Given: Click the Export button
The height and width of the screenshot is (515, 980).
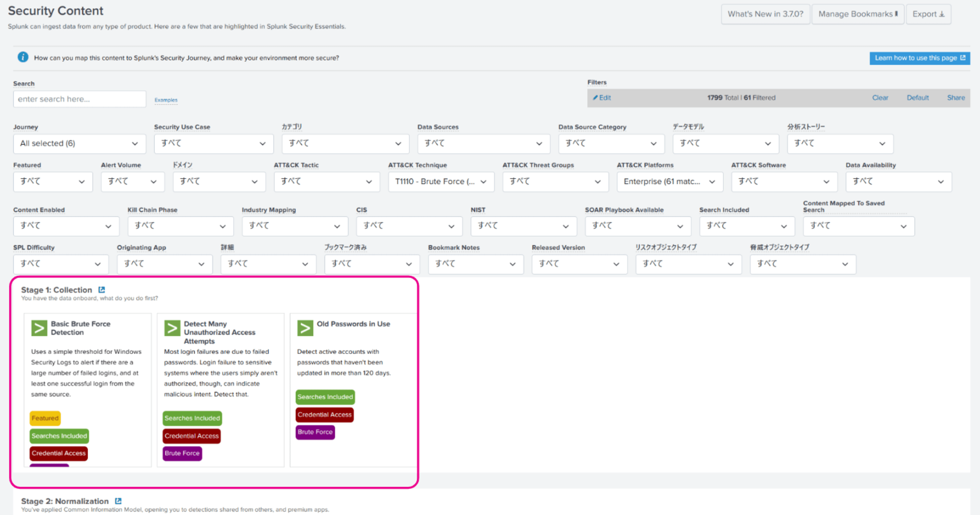Looking at the screenshot, I should 929,14.
